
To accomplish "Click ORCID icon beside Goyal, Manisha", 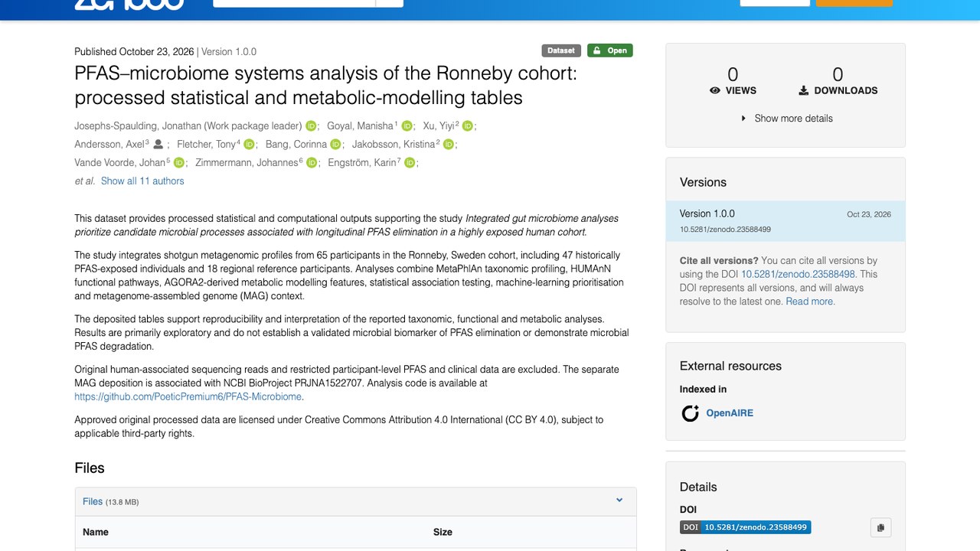I will (407, 126).
